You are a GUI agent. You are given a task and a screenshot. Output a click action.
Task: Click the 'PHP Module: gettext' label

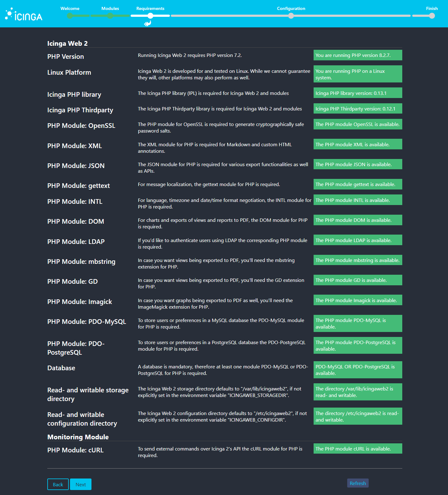(x=78, y=186)
